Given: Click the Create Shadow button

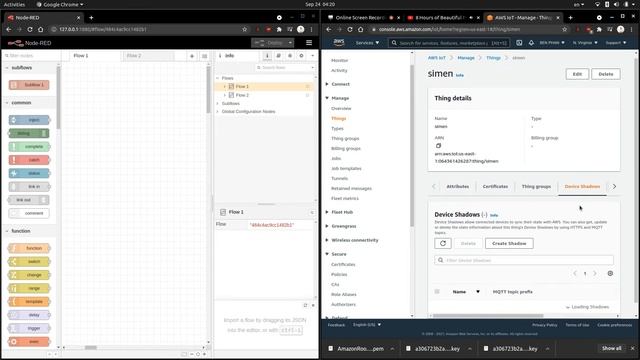Looking at the screenshot, I should pos(509,243).
